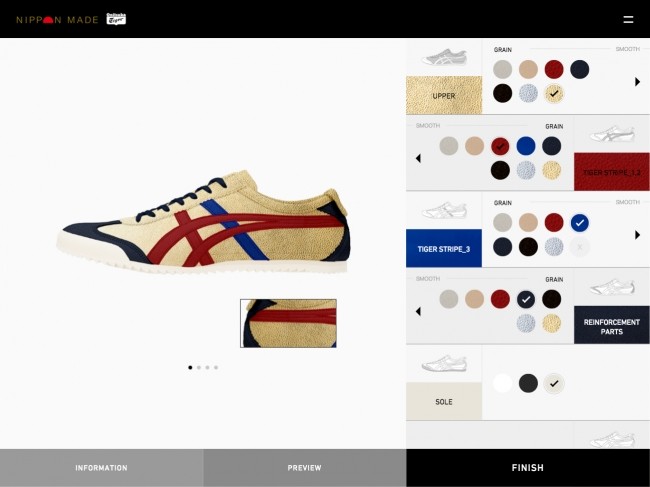
Task: Select the Upper shoe part thumbnail icon
Action: [x=444, y=58]
